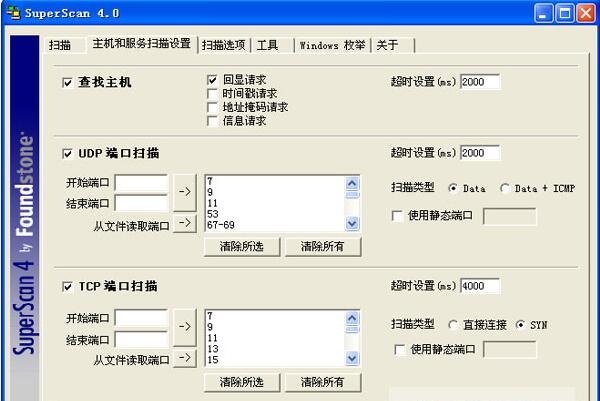Image resolution: width=600 pixels, height=401 pixels.
Task: Click TCP 从文件读取端口 arrow button
Action: [185, 358]
